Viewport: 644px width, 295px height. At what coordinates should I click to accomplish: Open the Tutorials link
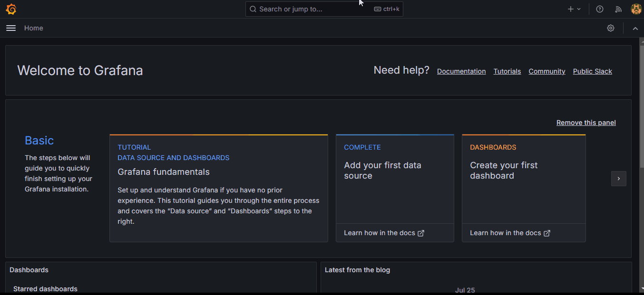[x=507, y=71]
